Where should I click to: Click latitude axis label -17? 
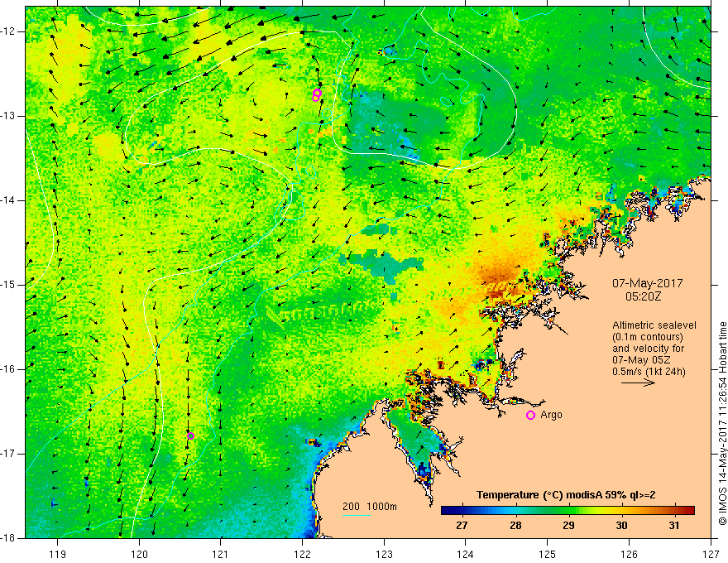8,454
